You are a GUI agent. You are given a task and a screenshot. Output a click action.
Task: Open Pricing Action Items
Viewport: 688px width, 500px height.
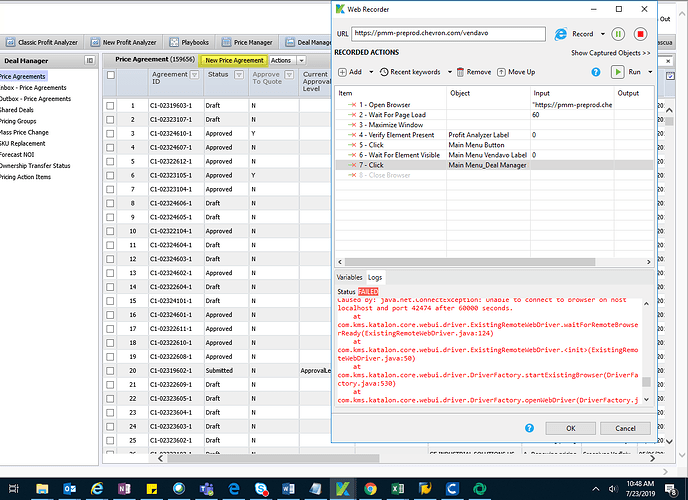coord(25,177)
